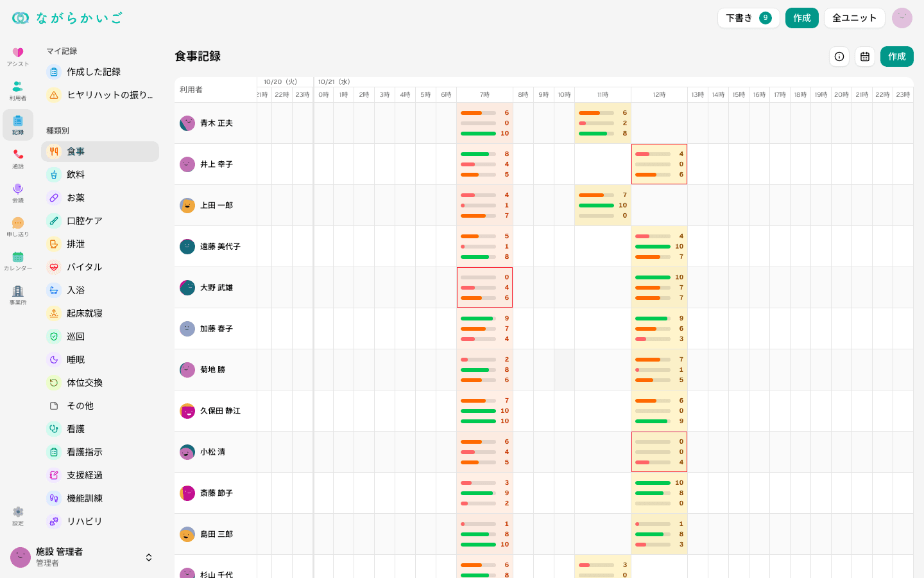Open 大野 武雄 7時 meal record
The height and width of the screenshot is (578, 924).
click(x=484, y=288)
